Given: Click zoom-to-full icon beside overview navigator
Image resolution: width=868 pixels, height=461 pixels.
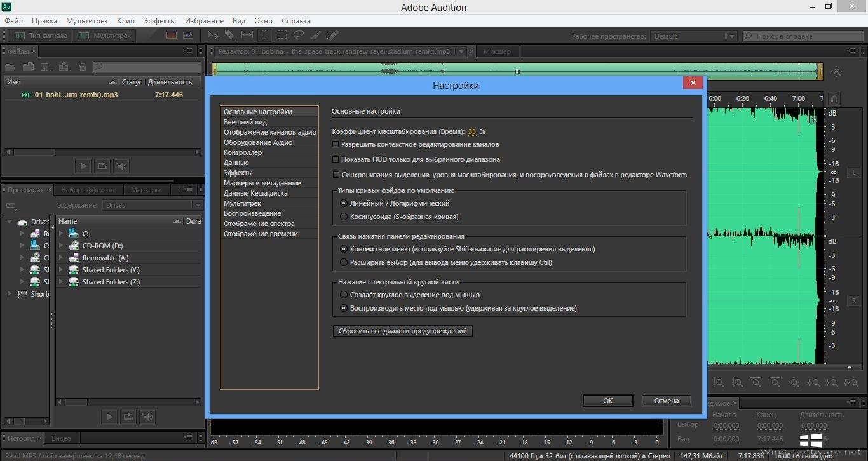Looking at the screenshot, I should (x=837, y=72).
